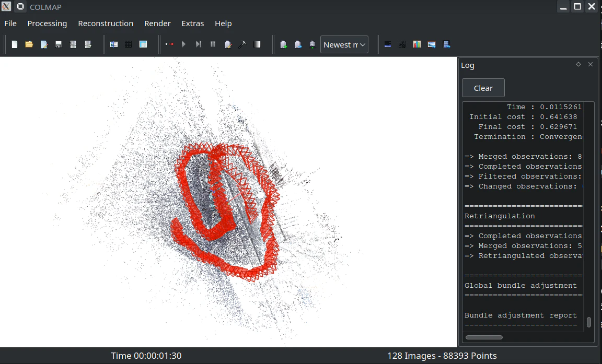Open database management table icon
Image resolution: width=602 pixels, height=364 pixels.
143,44
